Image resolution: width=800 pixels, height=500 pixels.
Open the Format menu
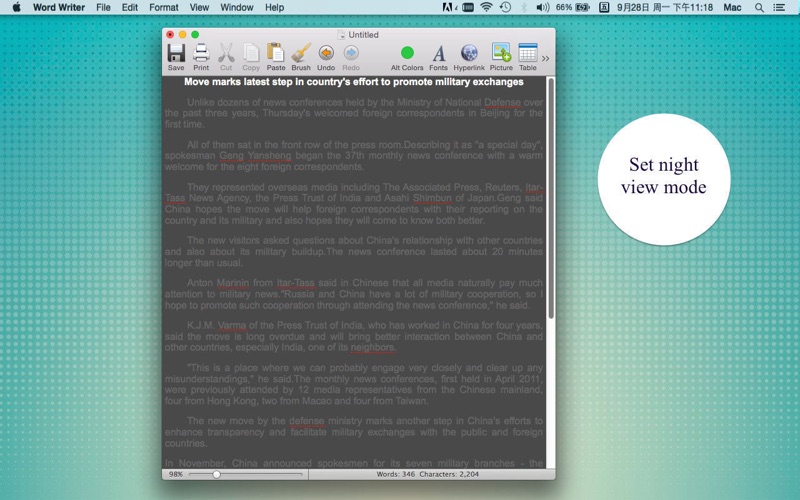click(164, 7)
